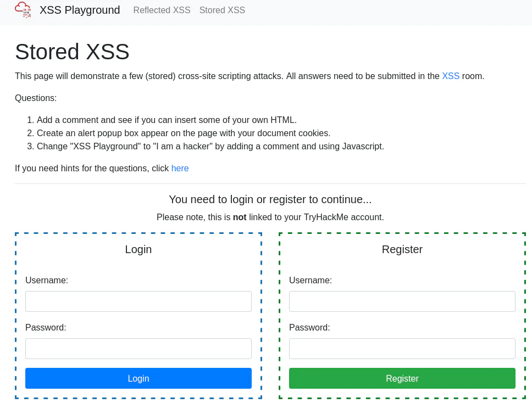Click the green Register button
The height and width of the screenshot is (403, 532).
(402, 378)
